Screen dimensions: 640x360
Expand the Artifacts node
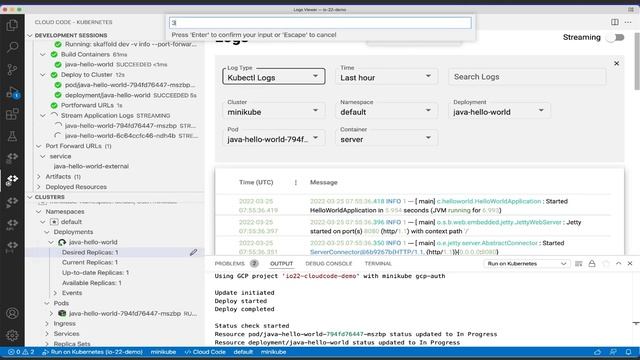(39, 177)
